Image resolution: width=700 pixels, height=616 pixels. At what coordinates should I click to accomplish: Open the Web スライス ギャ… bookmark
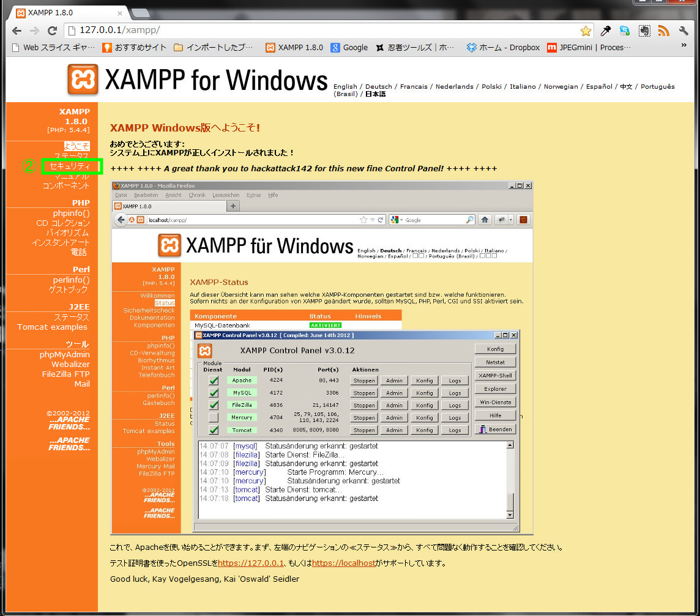pyautogui.click(x=53, y=47)
